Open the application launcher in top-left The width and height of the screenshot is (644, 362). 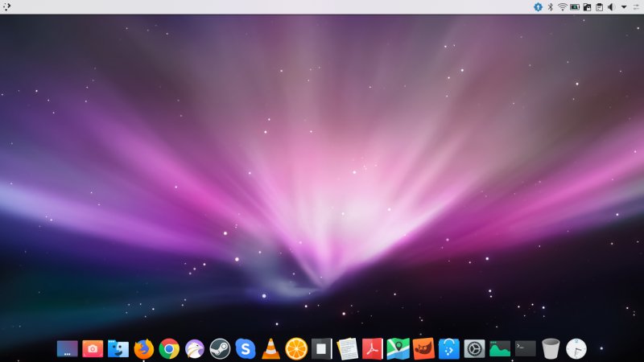point(6,6)
